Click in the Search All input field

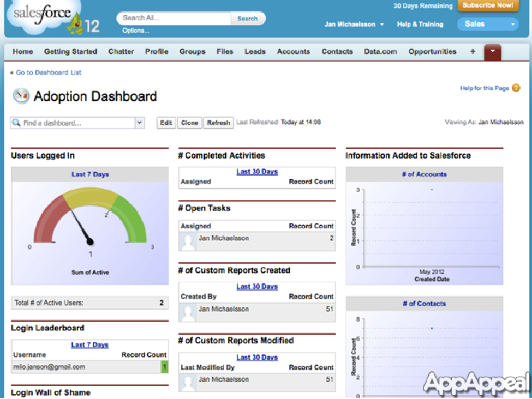tap(175, 19)
